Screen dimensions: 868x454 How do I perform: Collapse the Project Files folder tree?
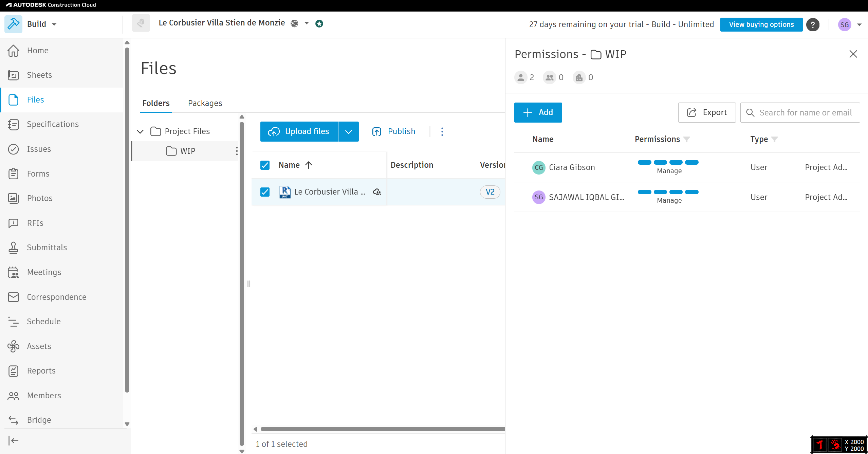pos(140,131)
